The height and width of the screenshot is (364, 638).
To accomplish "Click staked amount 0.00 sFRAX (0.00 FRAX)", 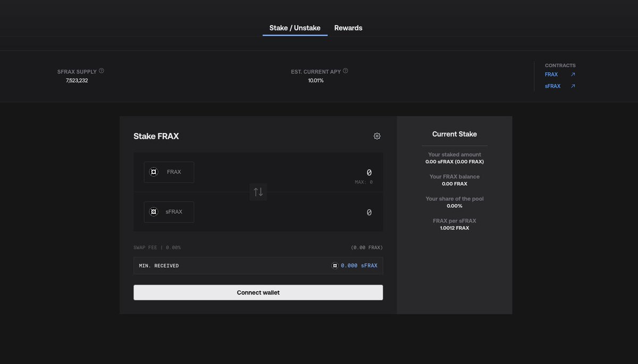I will [x=455, y=162].
